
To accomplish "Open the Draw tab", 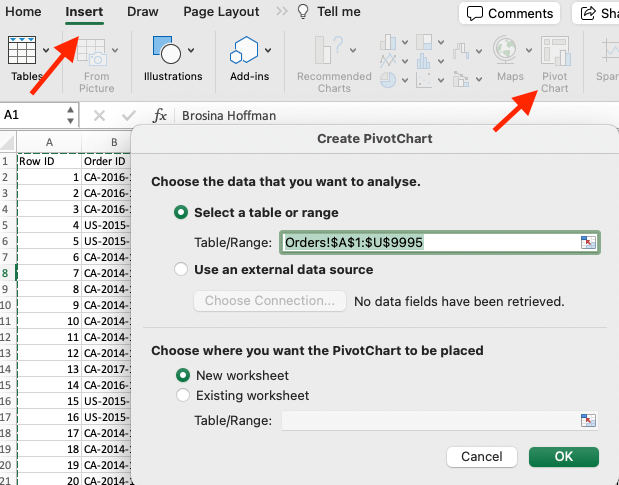I will click(x=142, y=12).
